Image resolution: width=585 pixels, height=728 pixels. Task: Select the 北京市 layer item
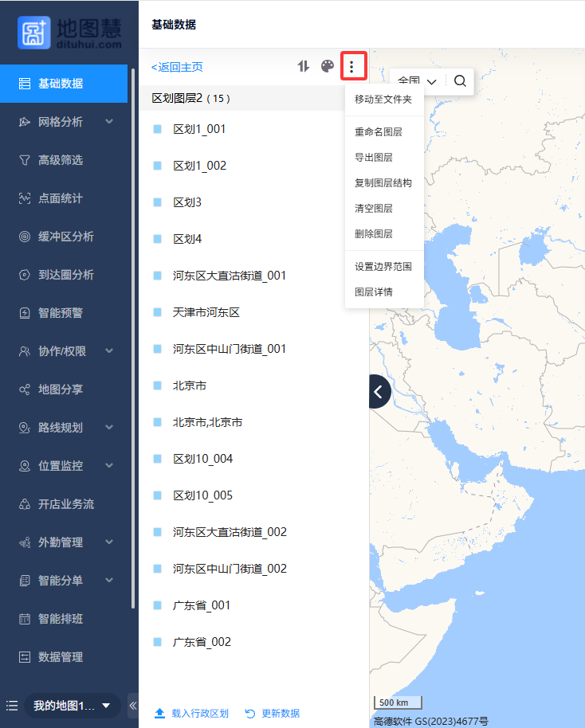click(190, 386)
